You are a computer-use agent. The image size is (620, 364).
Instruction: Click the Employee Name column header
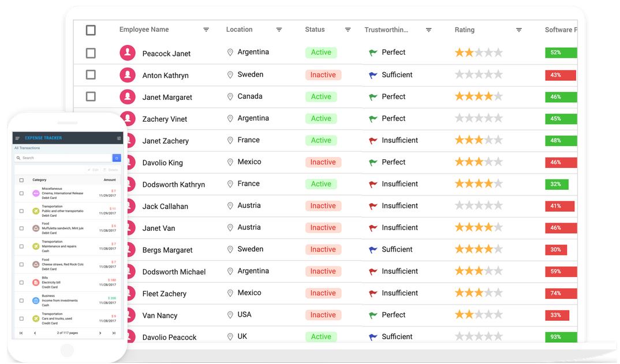click(144, 29)
